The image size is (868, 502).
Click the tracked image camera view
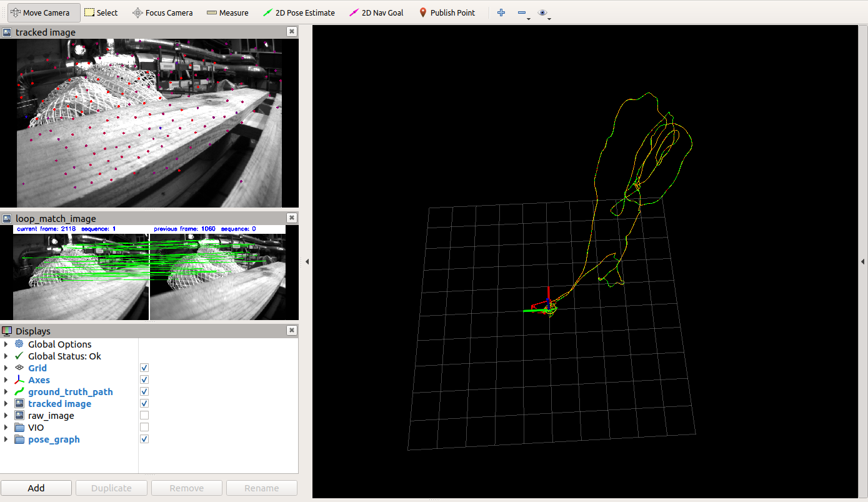coord(149,123)
